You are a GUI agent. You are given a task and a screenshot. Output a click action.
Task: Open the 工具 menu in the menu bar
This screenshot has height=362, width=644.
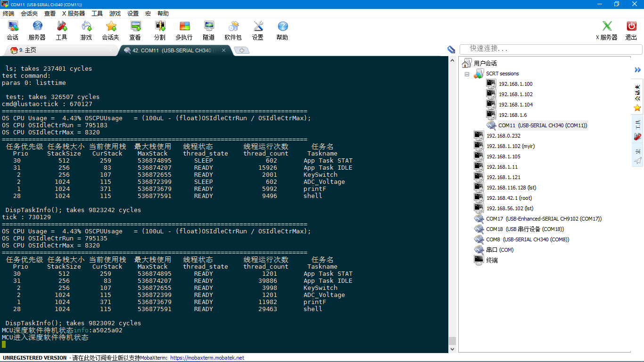coord(97,14)
